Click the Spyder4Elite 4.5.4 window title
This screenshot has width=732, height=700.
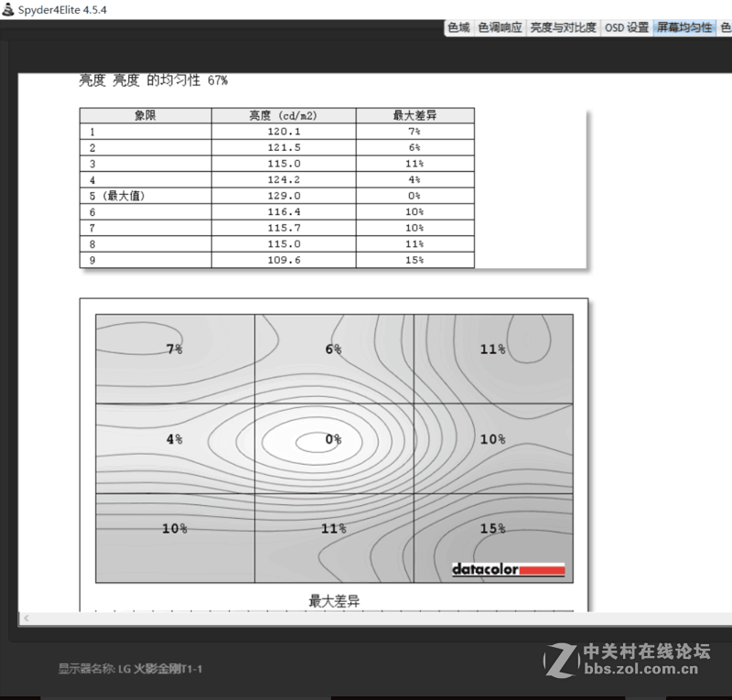point(62,10)
